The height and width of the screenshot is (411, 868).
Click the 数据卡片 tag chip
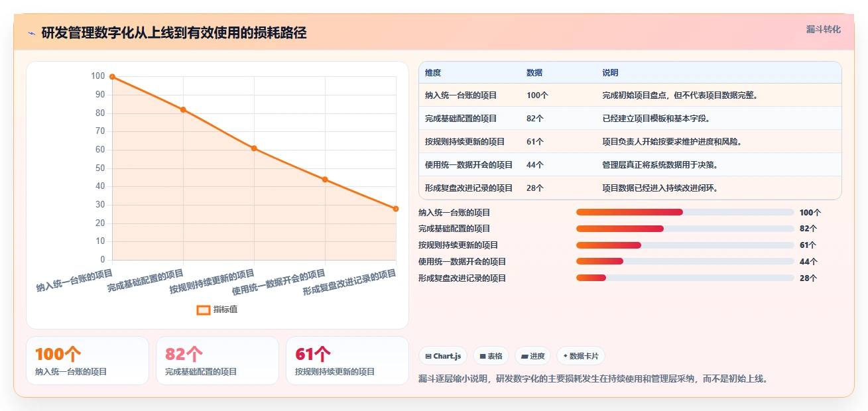581,356
